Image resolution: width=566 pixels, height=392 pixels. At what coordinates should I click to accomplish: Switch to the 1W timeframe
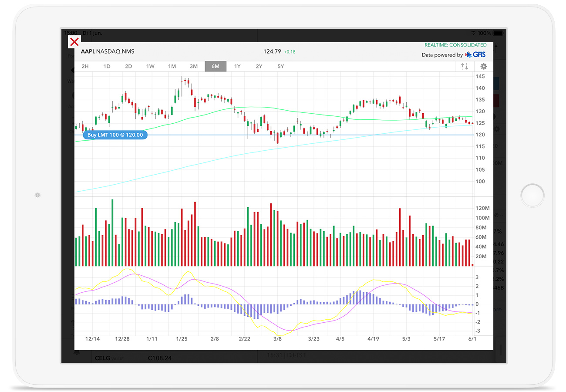point(150,66)
